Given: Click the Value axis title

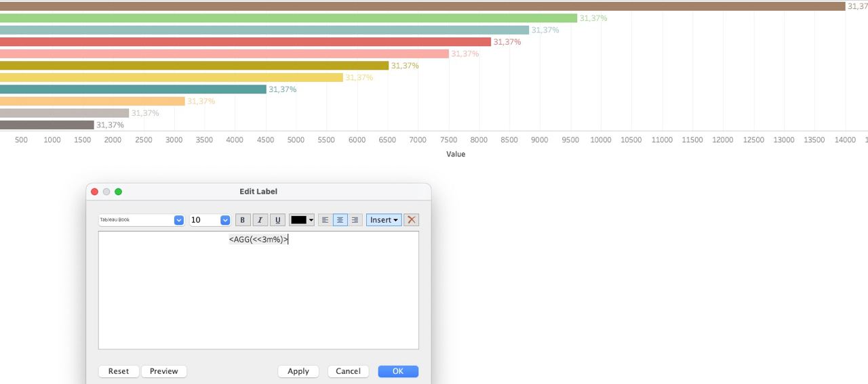Looking at the screenshot, I should coord(456,154).
